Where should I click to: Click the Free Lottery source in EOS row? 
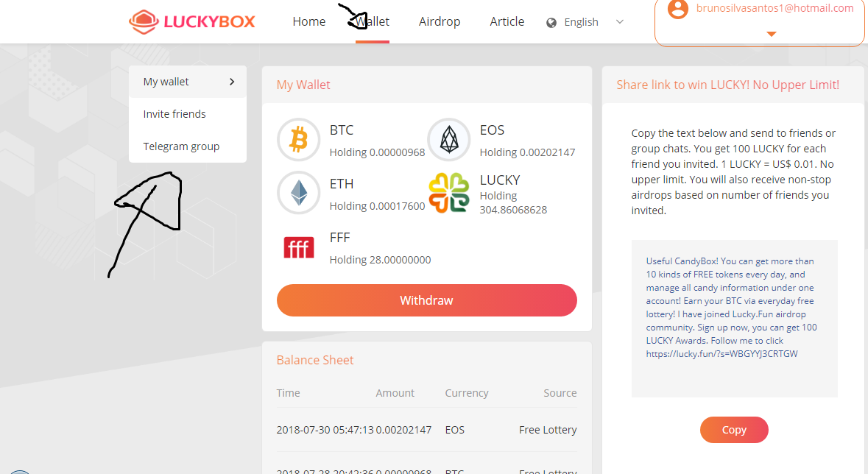(x=548, y=430)
